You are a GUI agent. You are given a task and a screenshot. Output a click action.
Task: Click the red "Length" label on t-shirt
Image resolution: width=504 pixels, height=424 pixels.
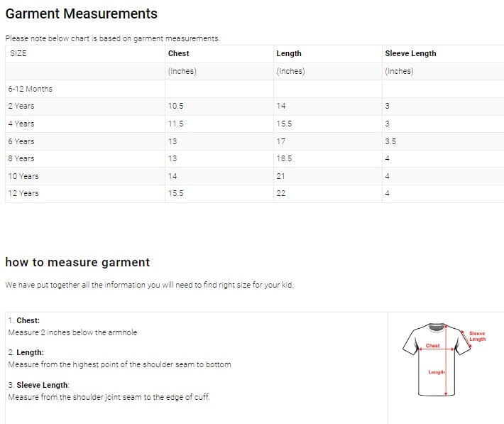click(x=436, y=372)
